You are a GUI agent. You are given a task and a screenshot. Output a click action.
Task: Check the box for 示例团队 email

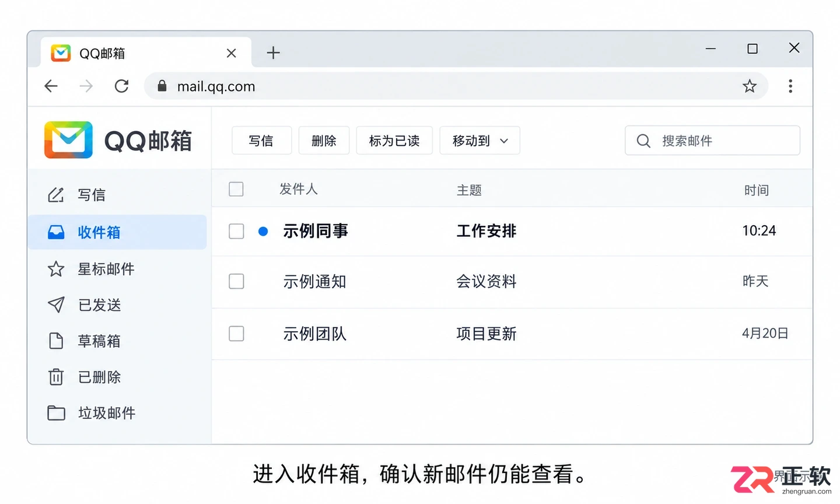pyautogui.click(x=236, y=334)
